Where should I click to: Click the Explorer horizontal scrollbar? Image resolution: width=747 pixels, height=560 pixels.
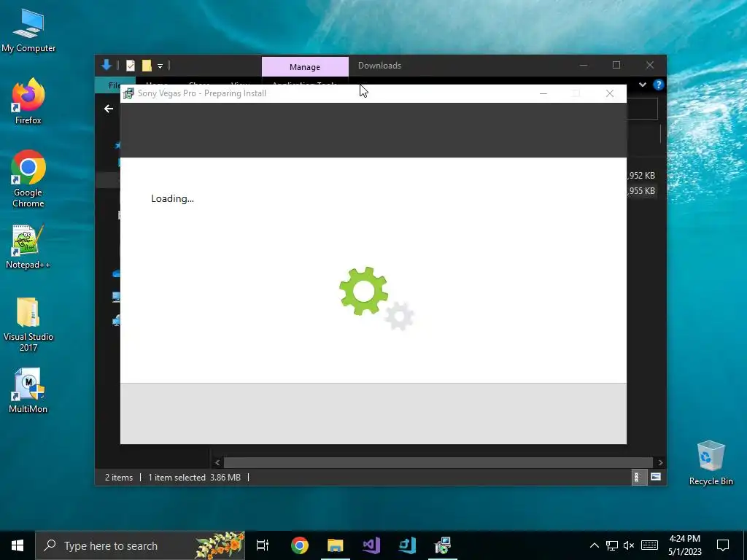438,462
